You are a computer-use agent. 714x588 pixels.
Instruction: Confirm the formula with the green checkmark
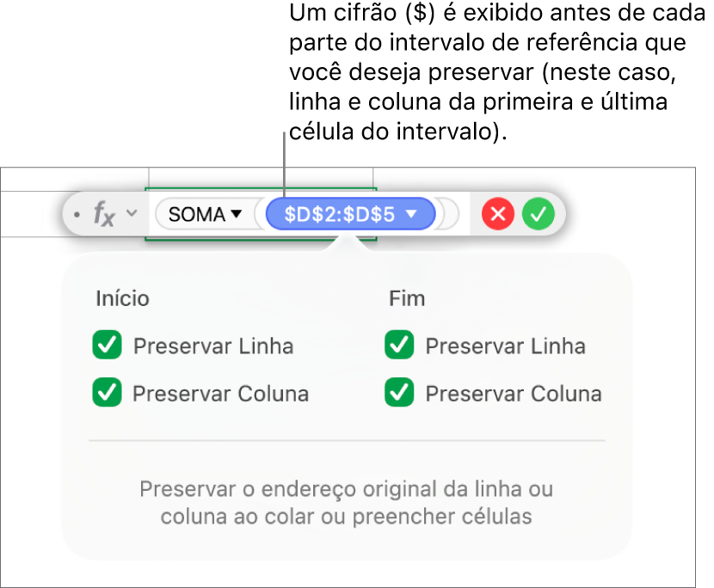click(x=539, y=214)
